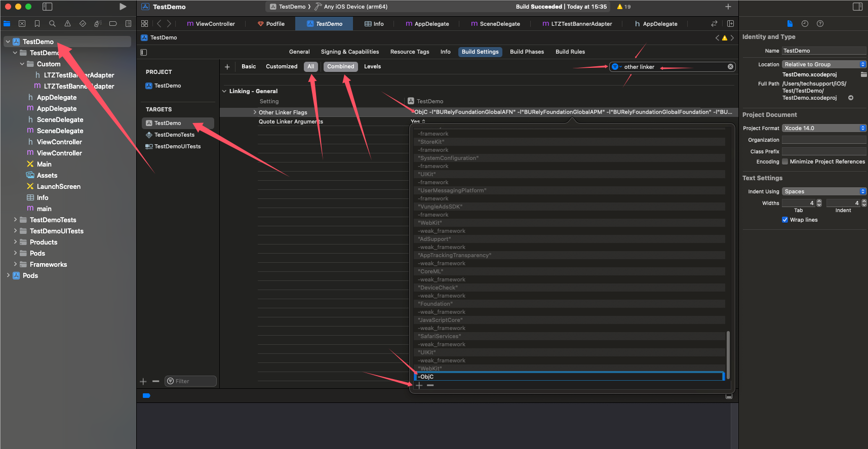Open the Indent Using dropdown
Viewport: 868px width, 449px height.
824,191
